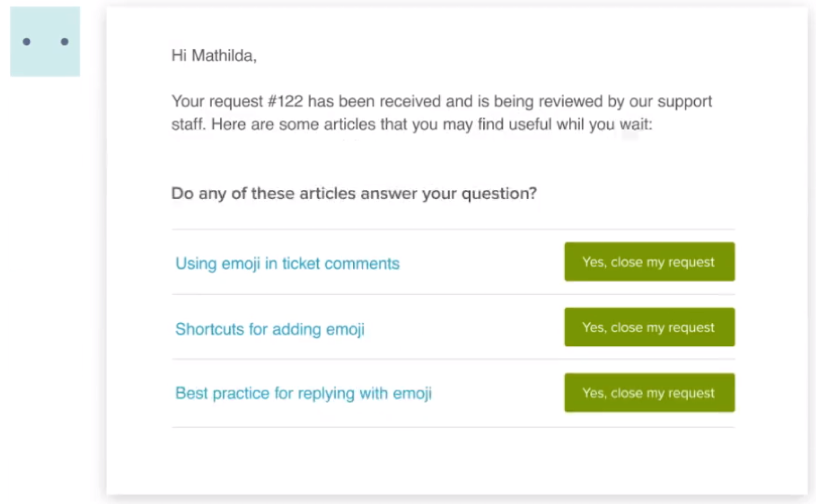Close request beside "Using emoji in ticket comments"
Screen dimensions: 816x504
point(649,262)
